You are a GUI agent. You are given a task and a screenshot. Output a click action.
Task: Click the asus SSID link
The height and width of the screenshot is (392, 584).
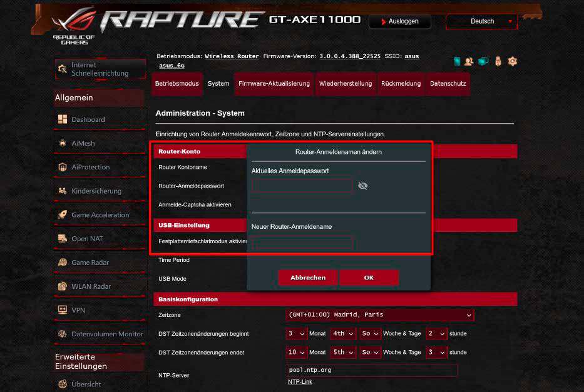pyautogui.click(x=412, y=56)
